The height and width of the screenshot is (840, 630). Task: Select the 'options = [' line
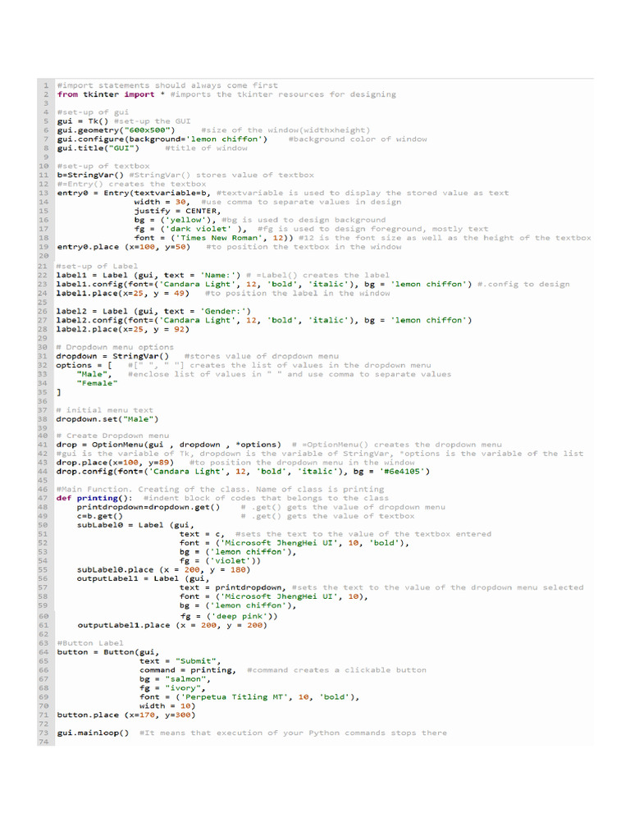pos(84,365)
